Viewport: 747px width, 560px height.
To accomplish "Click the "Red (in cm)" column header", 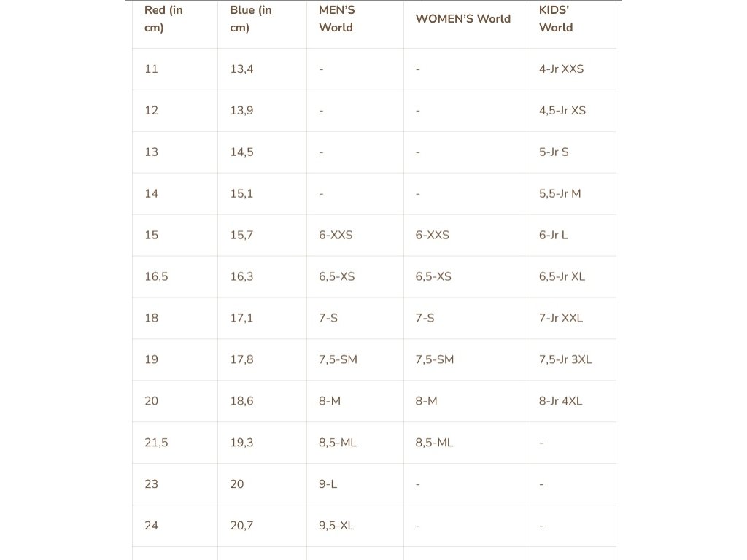I will 163,19.
